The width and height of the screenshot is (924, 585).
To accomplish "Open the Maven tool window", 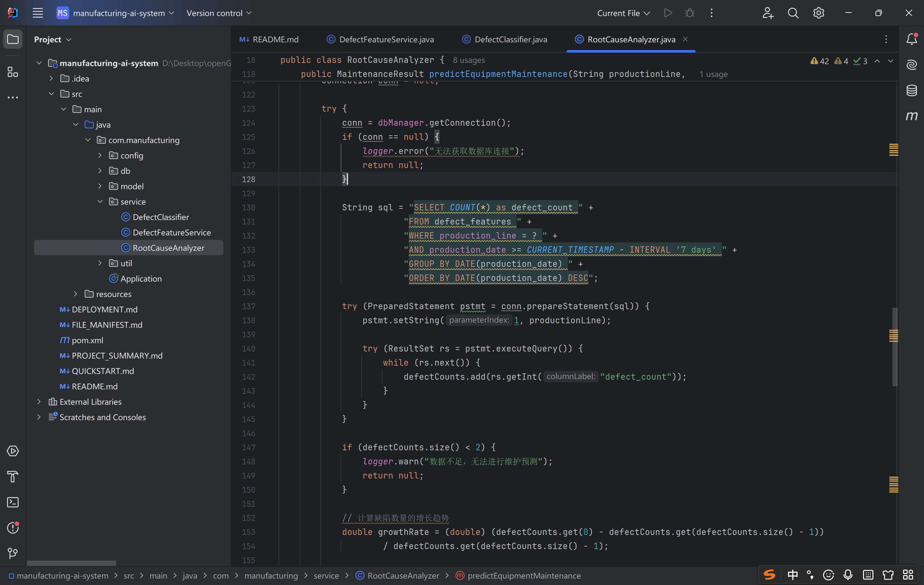I will click(912, 115).
